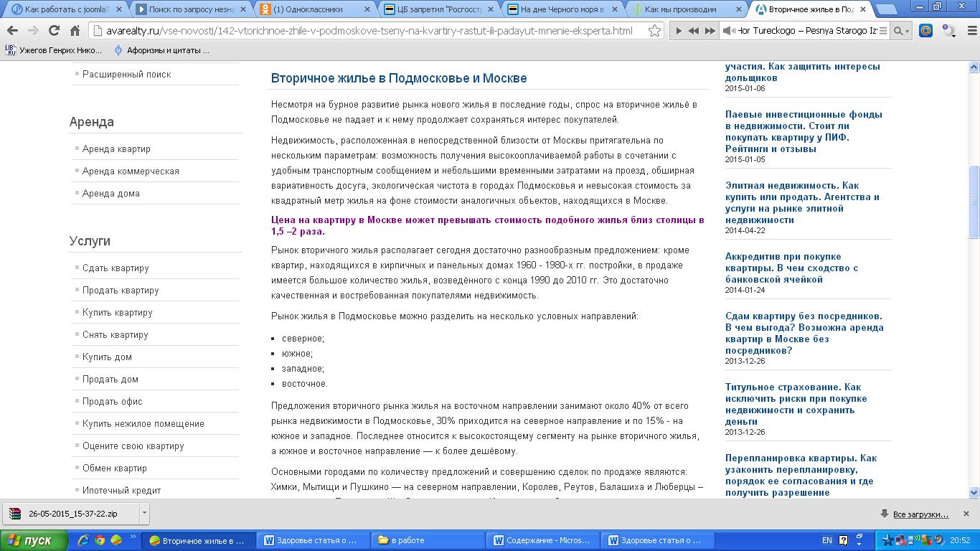Open the notifier extension with the dropdown arrow

pos(948,31)
